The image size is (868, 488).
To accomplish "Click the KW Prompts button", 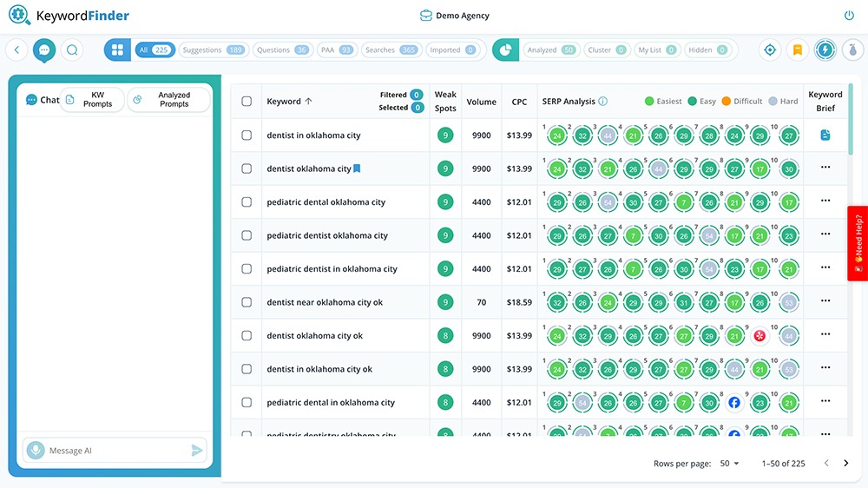I will (92, 100).
